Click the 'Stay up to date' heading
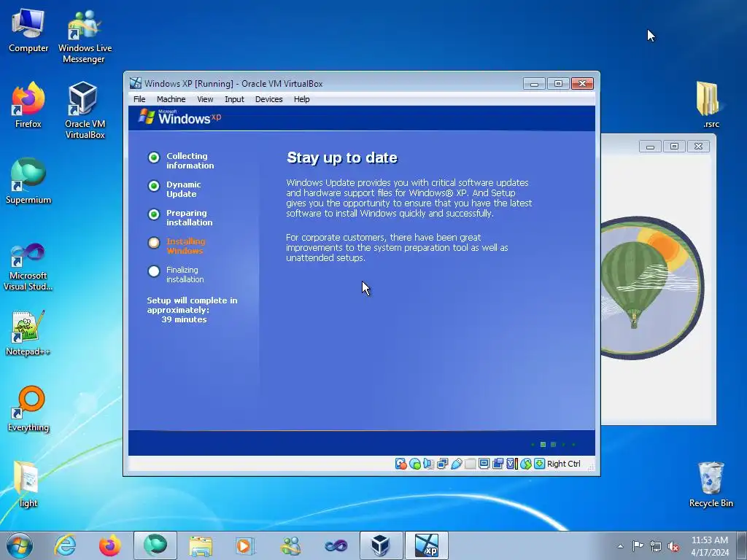Viewport: 747px width, 560px height. click(x=342, y=157)
